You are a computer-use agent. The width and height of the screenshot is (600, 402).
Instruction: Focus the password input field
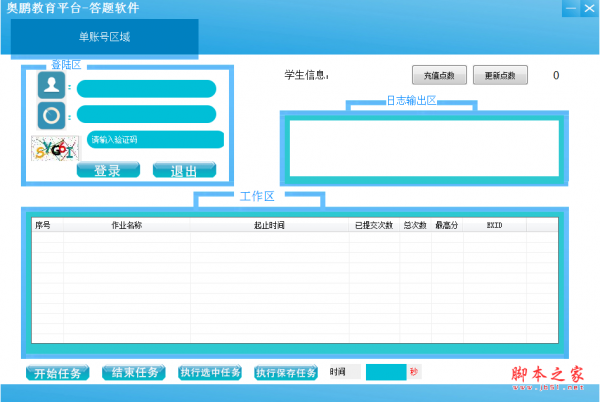[x=146, y=114]
